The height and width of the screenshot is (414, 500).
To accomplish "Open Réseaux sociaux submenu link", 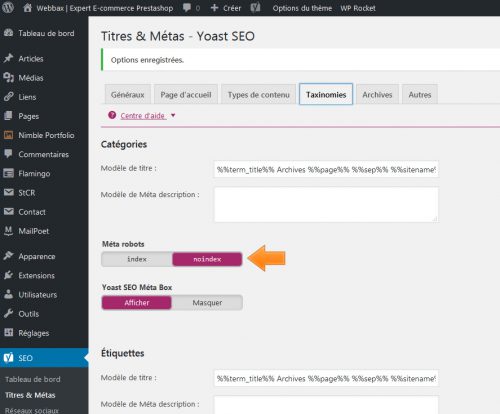I will pyautogui.click(x=32, y=410).
